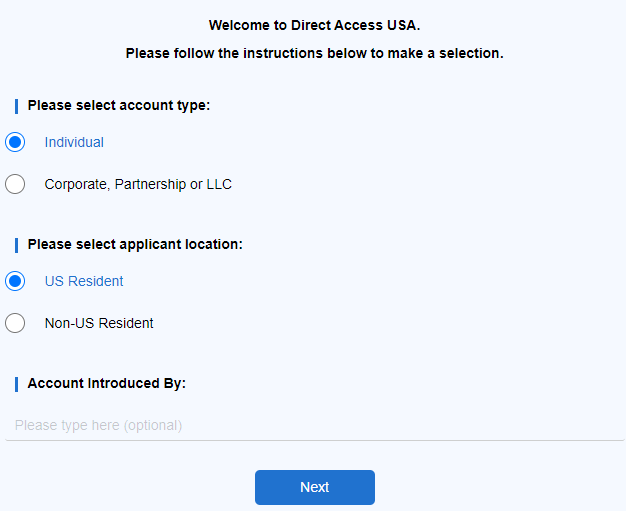Click the 'Non-US Resident' label text
Image resolution: width=626 pixels, height=511 pixels.
(99, 323)
